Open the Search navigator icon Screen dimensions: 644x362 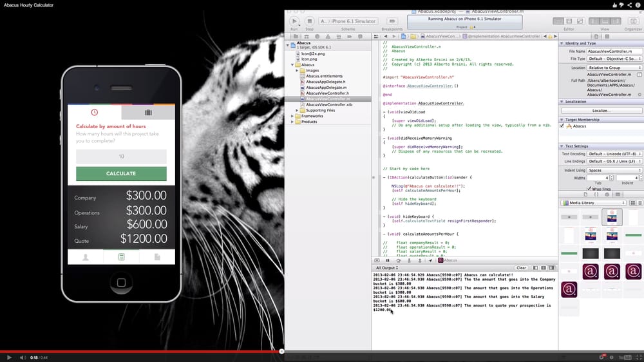click(317, 37)
